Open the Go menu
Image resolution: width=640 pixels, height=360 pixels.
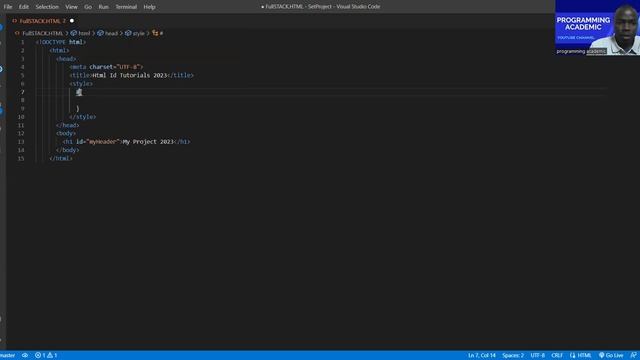tap(88, 7)
